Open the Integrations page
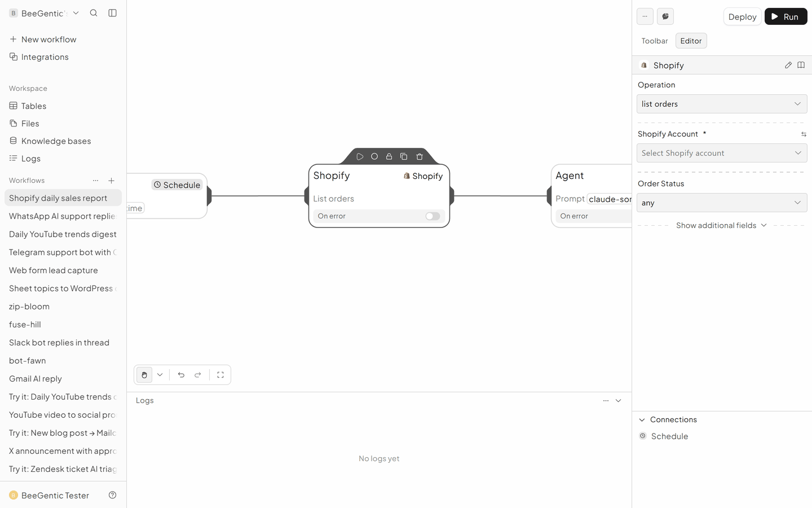This screenshot has width=812, height=508. 63,57
